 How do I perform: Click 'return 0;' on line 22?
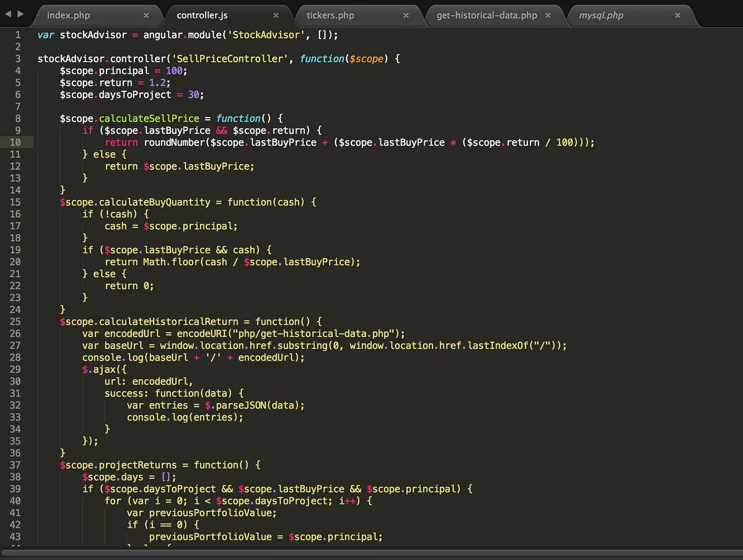(x=129, y=286)
